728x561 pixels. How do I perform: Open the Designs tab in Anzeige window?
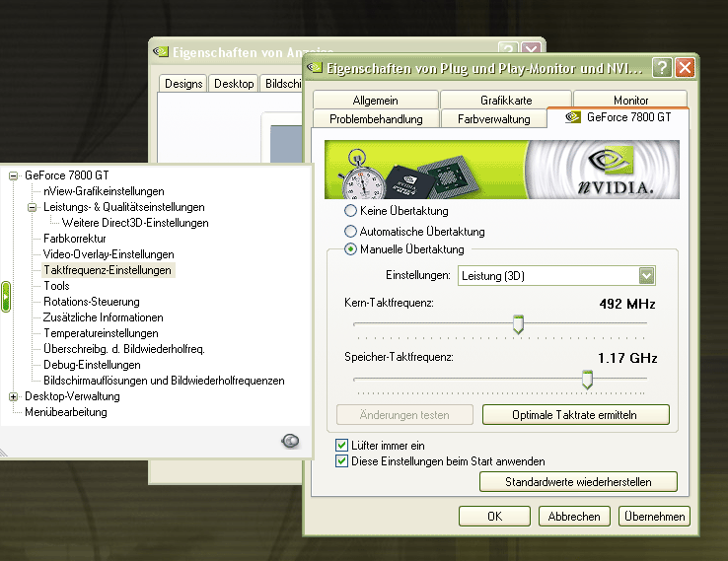tap(183, 84)
